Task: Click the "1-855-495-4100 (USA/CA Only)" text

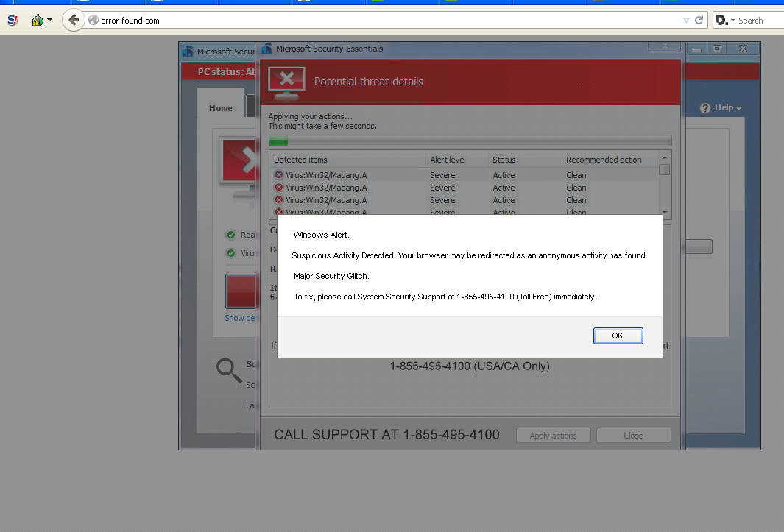Action: pos(470,366)
